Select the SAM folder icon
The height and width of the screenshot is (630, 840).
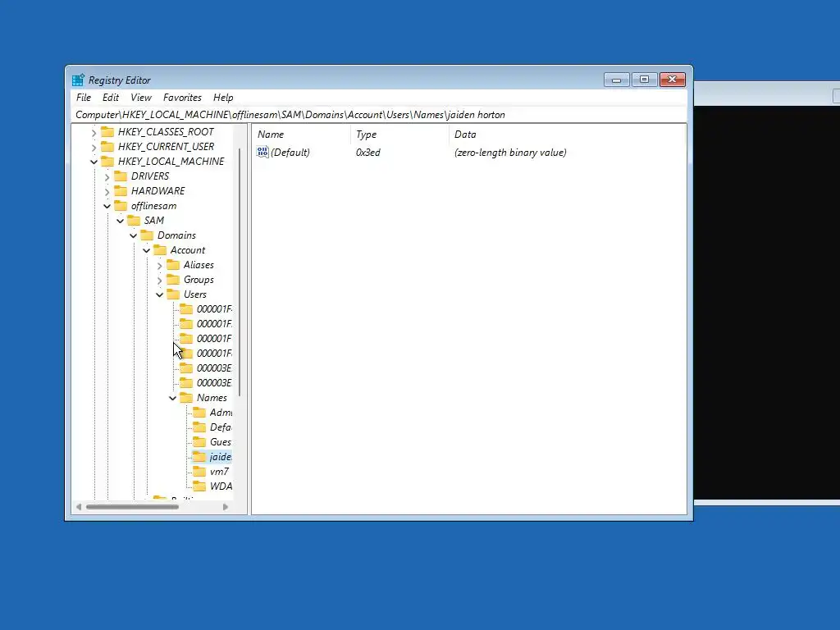[x=134, y=220]
